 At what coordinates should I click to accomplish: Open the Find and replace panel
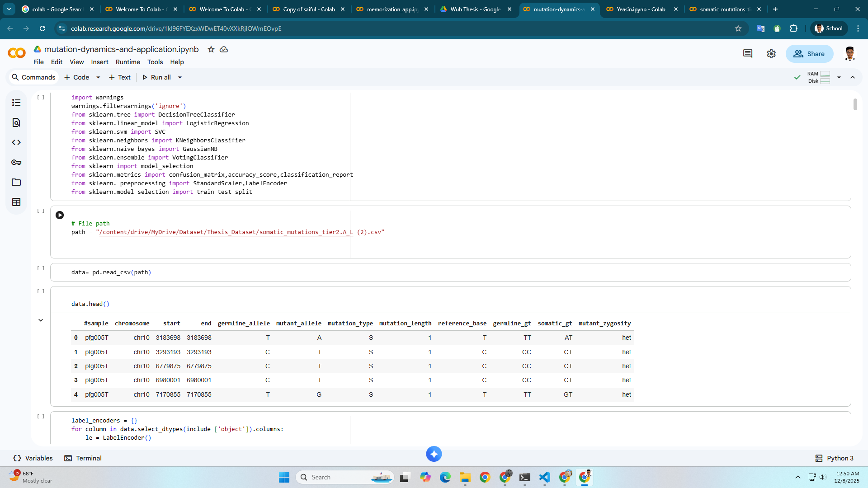tap(16, 122)
